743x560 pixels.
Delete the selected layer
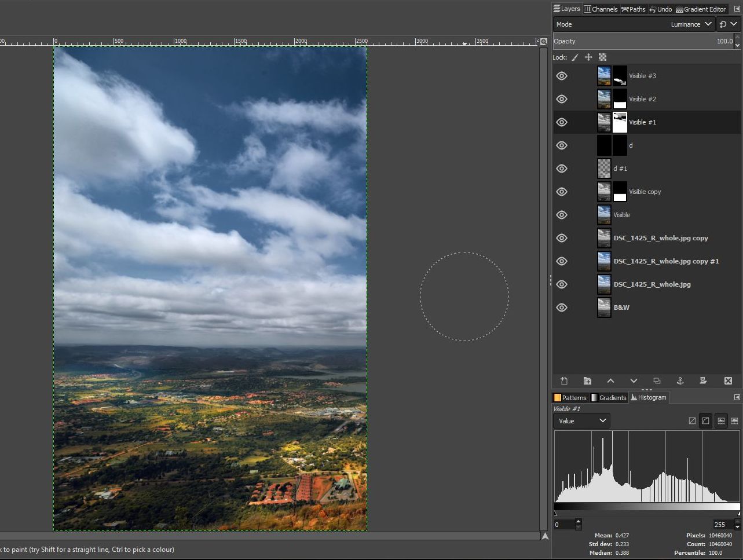point(728,380)
